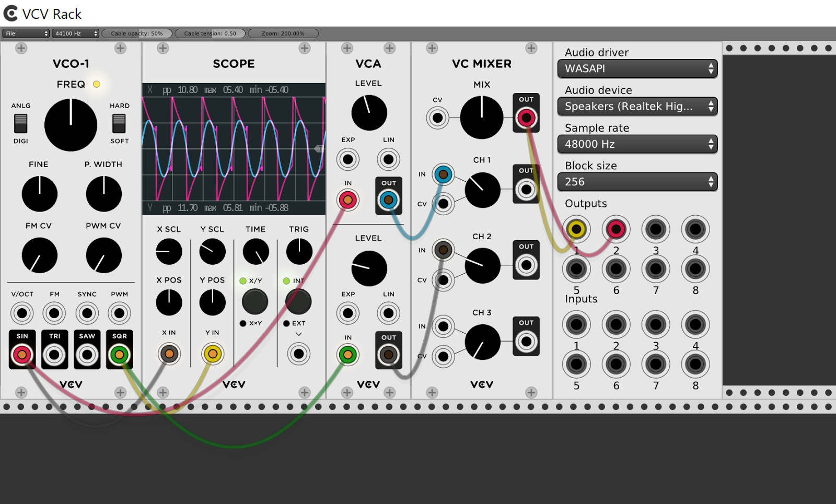Click the VCO-1 SAW output jack

pos(87,355)
